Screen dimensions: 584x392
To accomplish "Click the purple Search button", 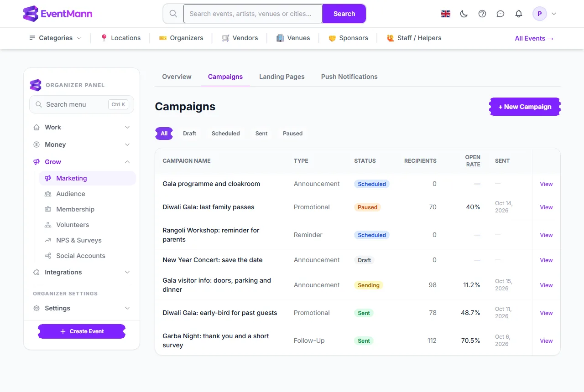I will [x=344, y=14].
